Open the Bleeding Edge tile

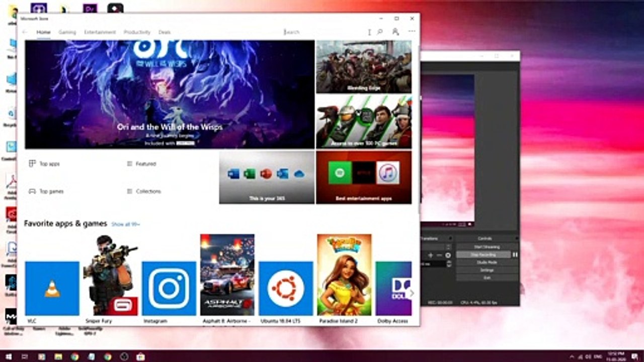click(364, 67)
